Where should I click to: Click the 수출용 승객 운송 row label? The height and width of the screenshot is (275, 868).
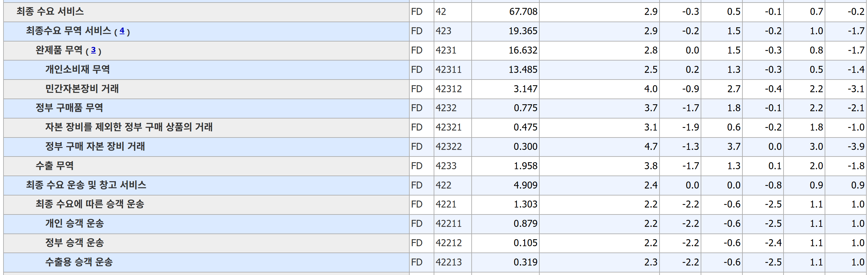(79, 262)
